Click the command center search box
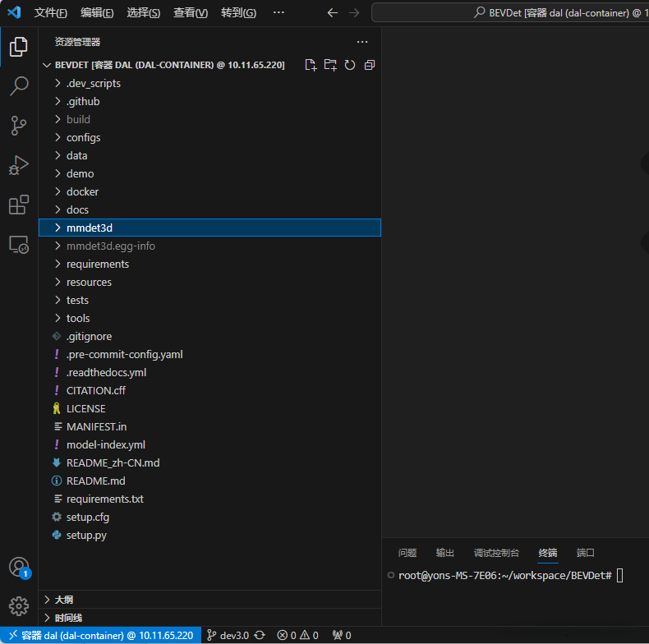649x644 pixels. 510,13
